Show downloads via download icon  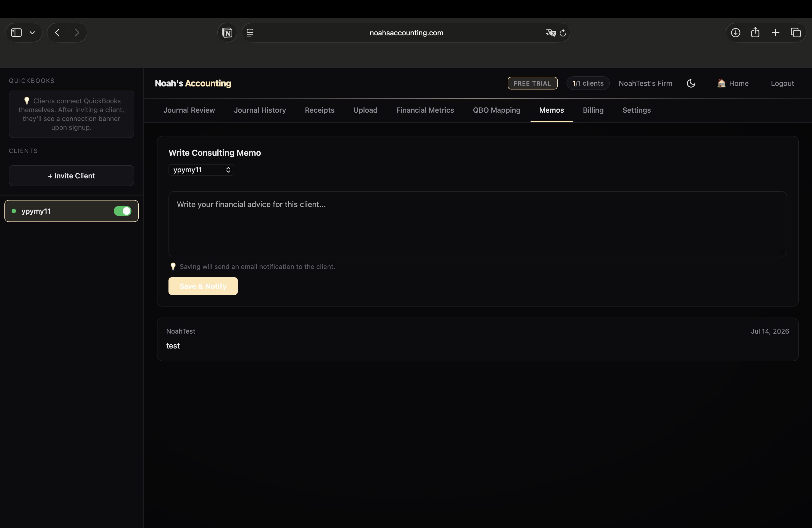[735, 33]
